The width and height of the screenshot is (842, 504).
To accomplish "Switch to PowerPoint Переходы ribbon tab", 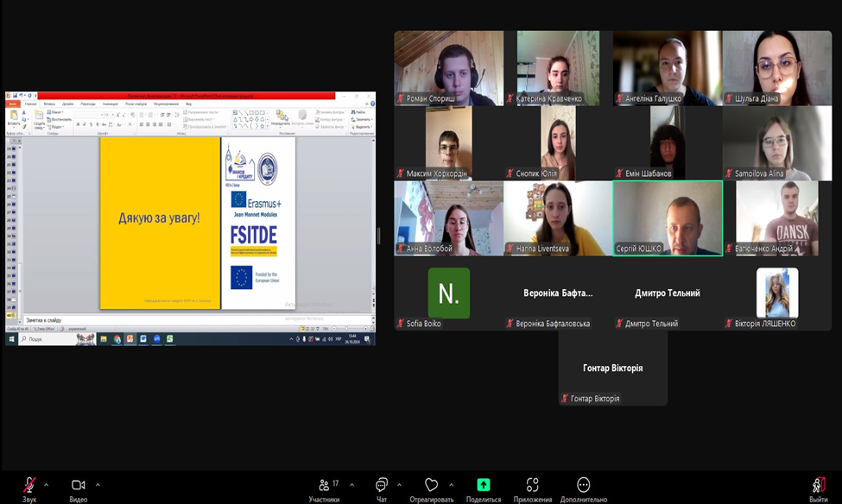I will coord(87,104).
